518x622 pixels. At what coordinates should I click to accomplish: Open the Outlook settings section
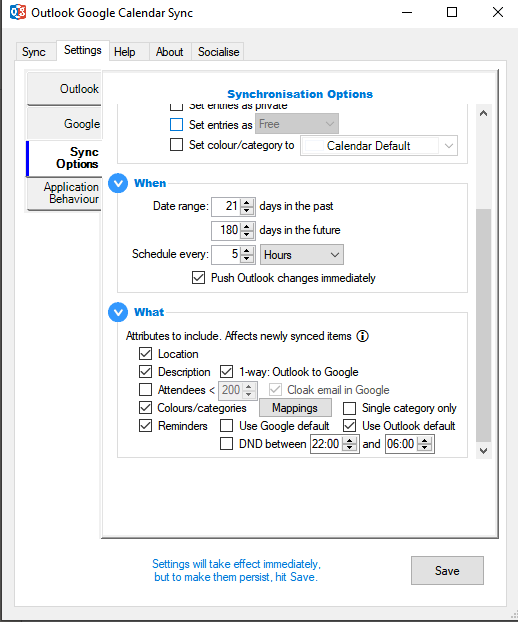65,88
